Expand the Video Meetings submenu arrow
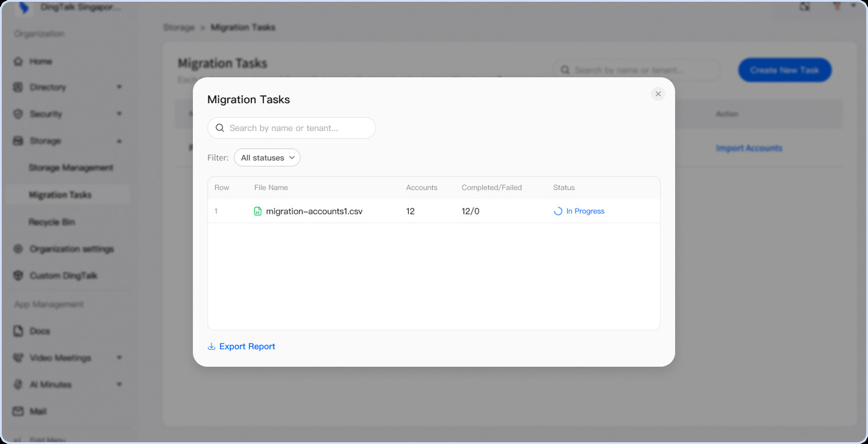This screenshot has height=444, width=868. (x=119, y=358)
